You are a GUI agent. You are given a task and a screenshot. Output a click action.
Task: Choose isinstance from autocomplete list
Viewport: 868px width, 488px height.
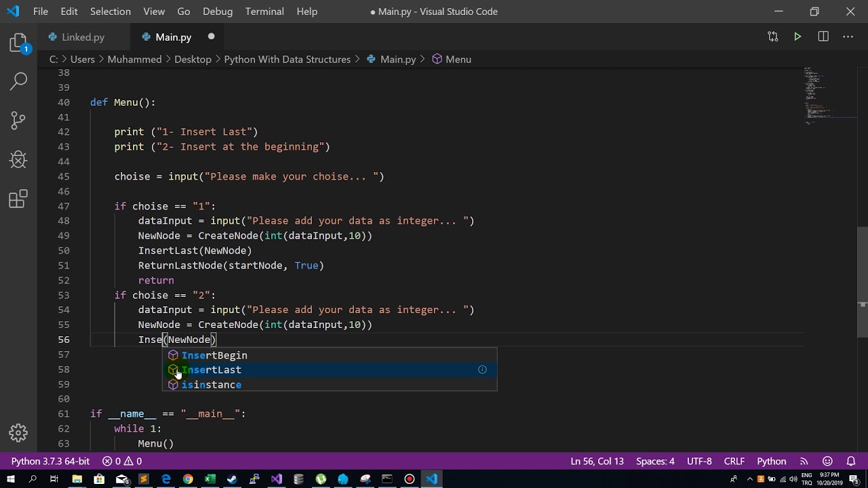(330, 384)
